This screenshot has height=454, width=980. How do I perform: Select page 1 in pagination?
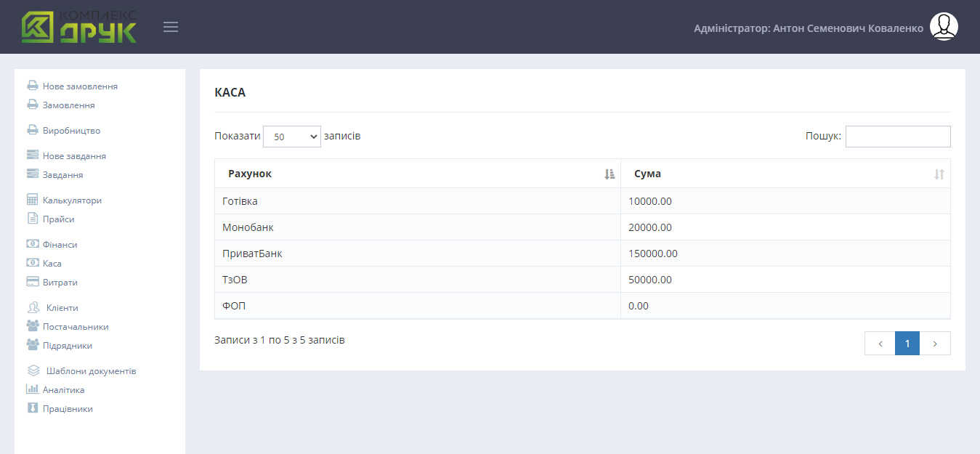click(x=907, y=344)
